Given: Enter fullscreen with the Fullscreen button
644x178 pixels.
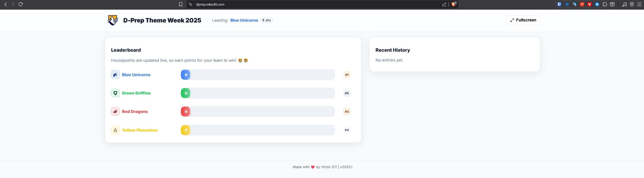Looking at the screenshot, I should [523, 20].
